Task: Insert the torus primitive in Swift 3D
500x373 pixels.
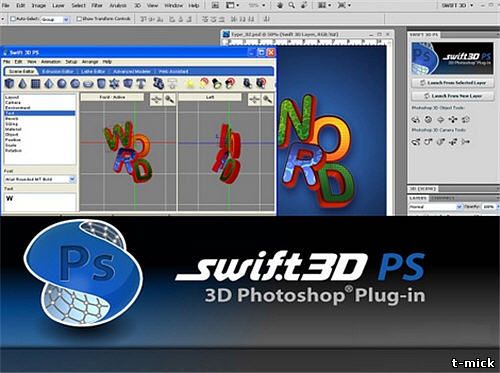Action: pyautogui.click(x=88, y=84)
